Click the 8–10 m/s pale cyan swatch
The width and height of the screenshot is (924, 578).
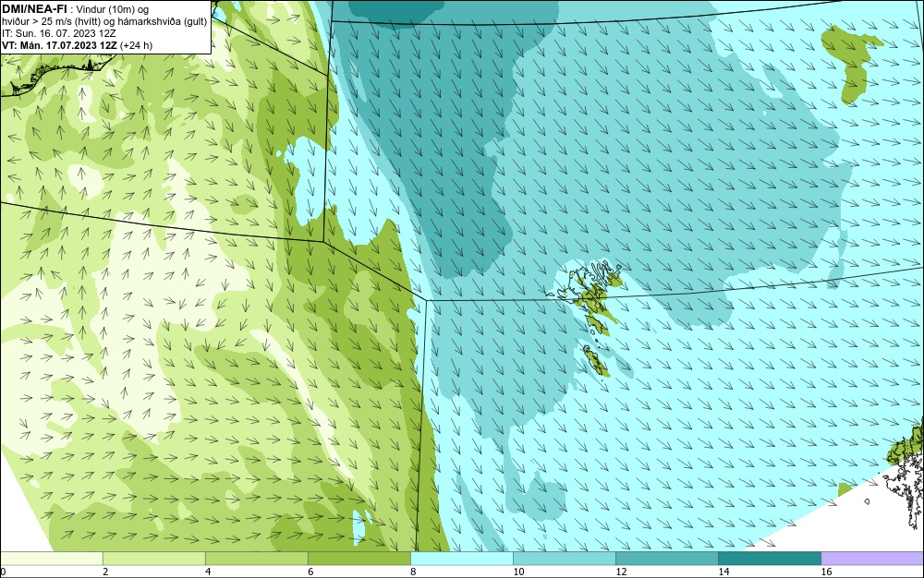461,559
